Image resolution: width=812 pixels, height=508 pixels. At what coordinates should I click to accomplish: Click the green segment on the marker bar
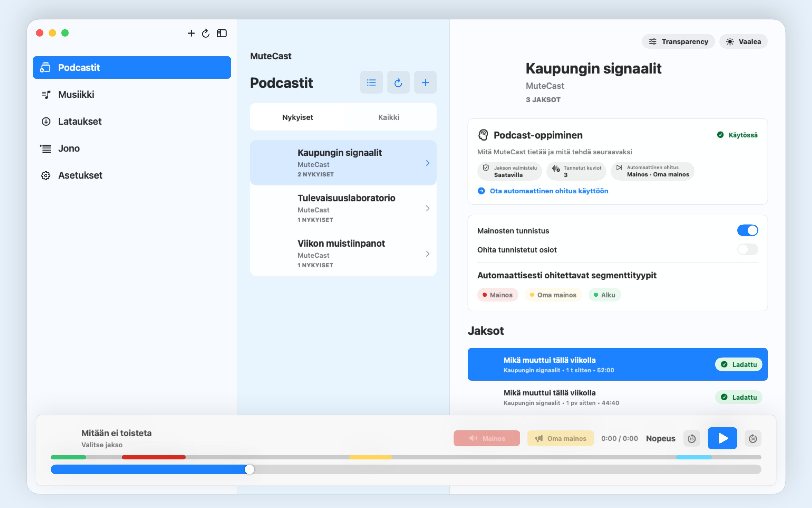(x=69, y=457)
